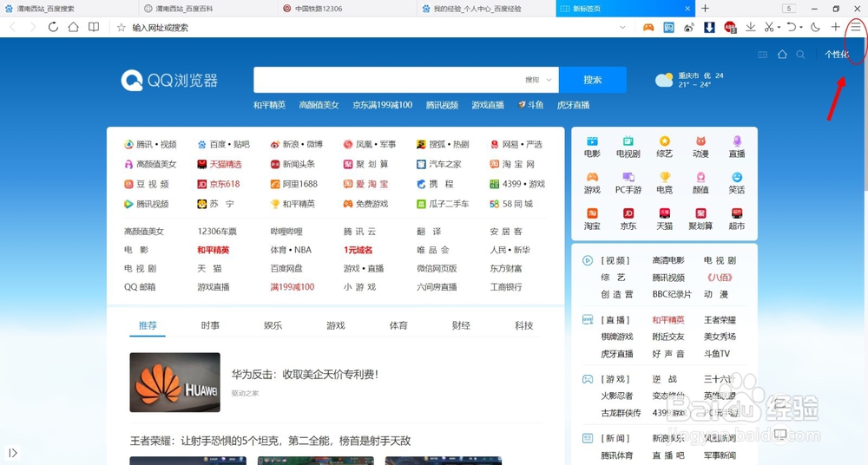Select the scissors screenshot tool
This screenshot has width=868, height=465.
(x=769, y=27)
